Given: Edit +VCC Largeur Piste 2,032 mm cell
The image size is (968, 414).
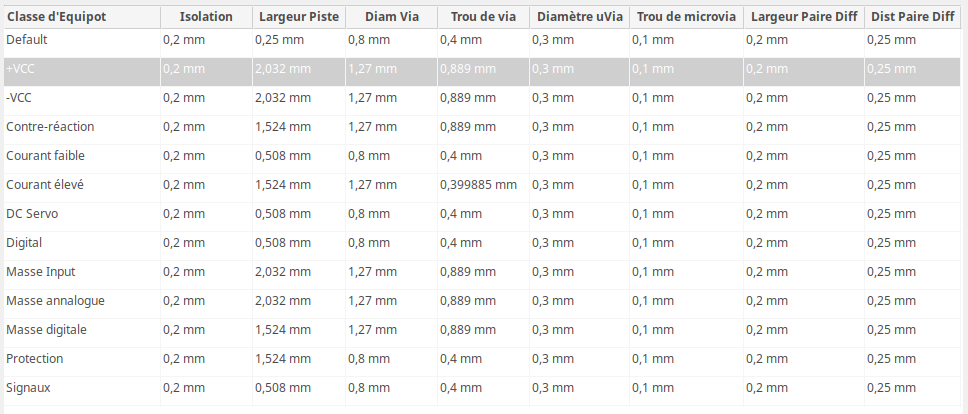Looking at the screenshot, I should 299,69.
